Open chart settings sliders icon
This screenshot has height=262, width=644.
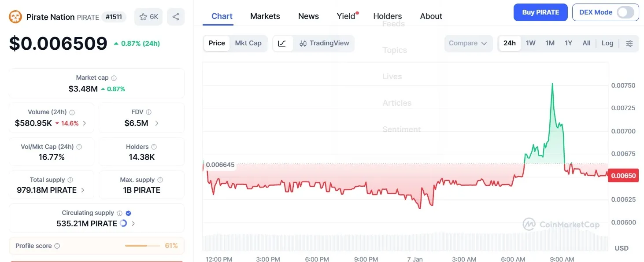click(629, 43)
